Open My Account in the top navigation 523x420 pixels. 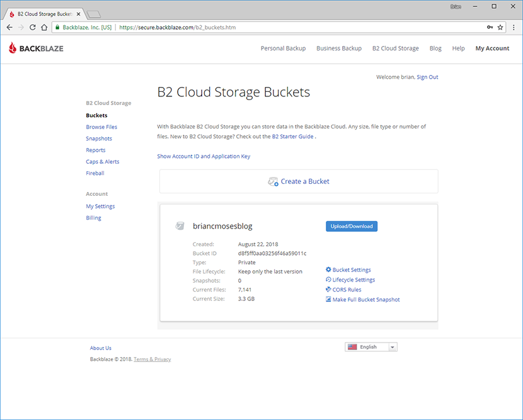pyautogui.click(x=492, y=48)
